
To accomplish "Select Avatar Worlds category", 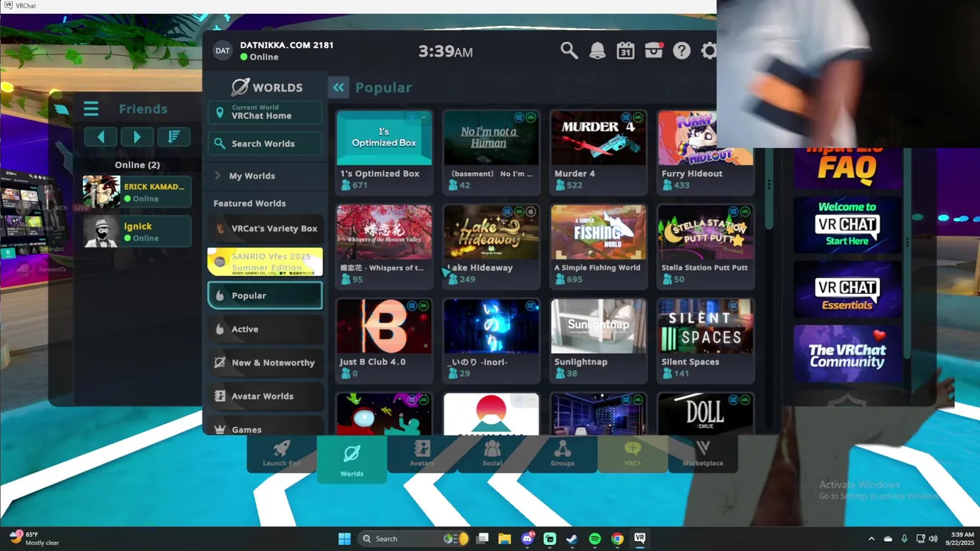I will [x=265, y=396].
